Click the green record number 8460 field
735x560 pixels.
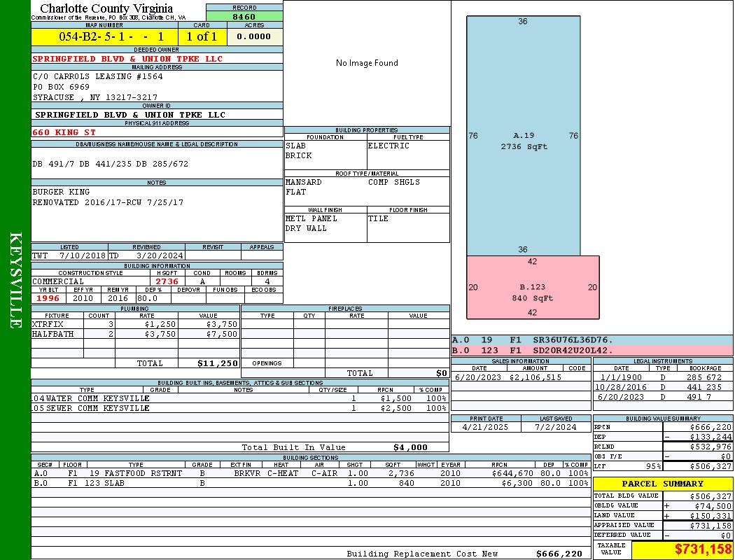point(244,17)
